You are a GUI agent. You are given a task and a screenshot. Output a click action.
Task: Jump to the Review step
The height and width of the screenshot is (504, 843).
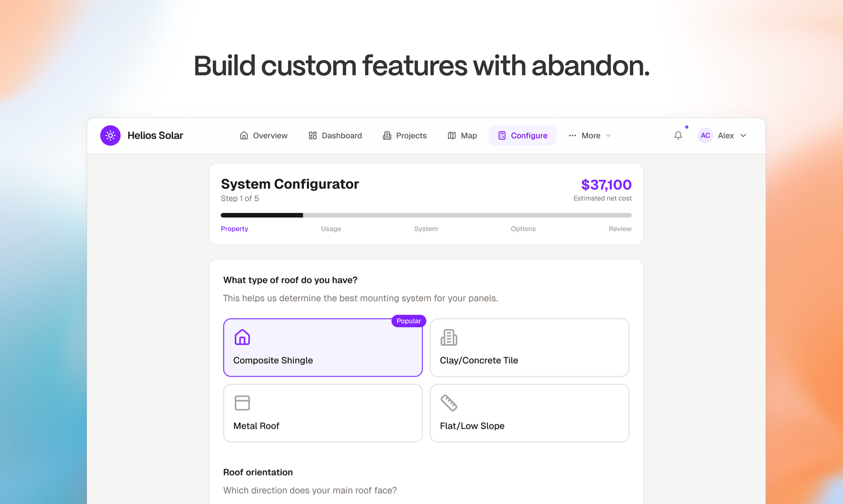tap(620, 228)
